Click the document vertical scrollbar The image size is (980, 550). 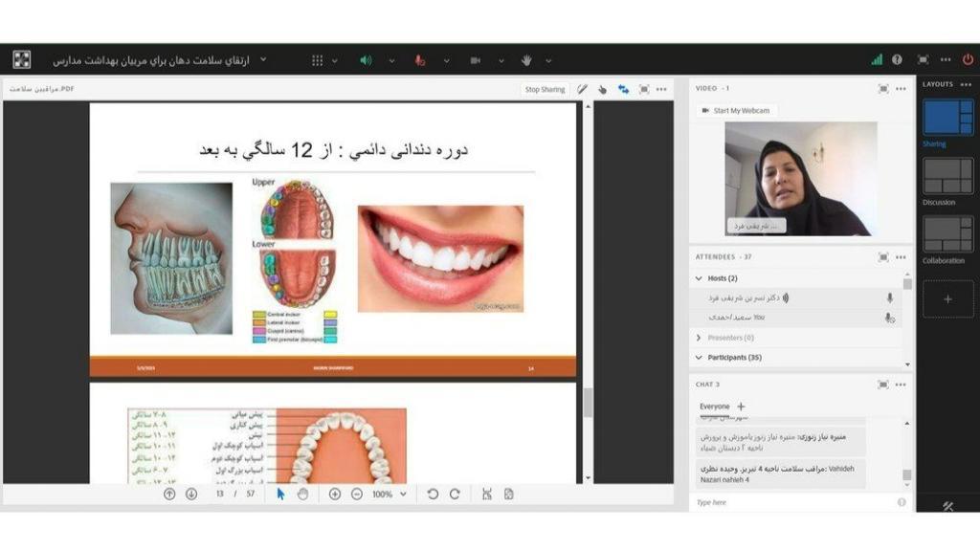tap(587, 402)
